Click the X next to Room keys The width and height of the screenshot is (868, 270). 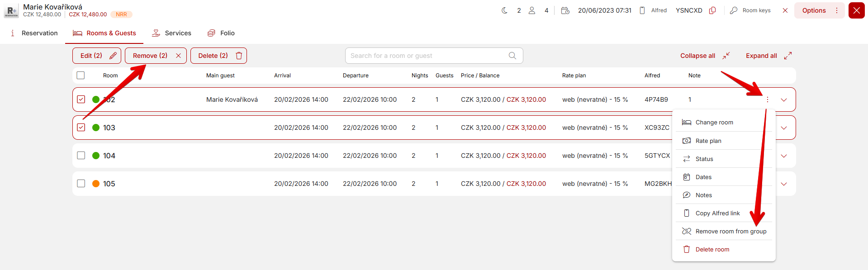[785, 10]
